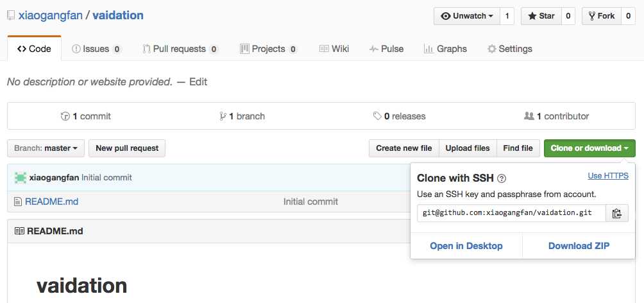The image size is (644, 303).
Task: Click the contributors people icon
Action: [529, 116]
